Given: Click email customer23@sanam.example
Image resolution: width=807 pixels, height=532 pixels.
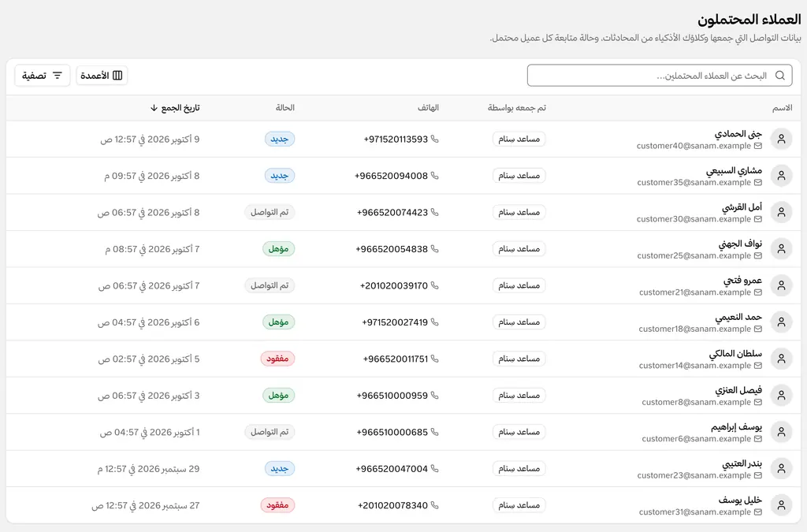Looking at the screenshot, I should (x=694, y=475).
